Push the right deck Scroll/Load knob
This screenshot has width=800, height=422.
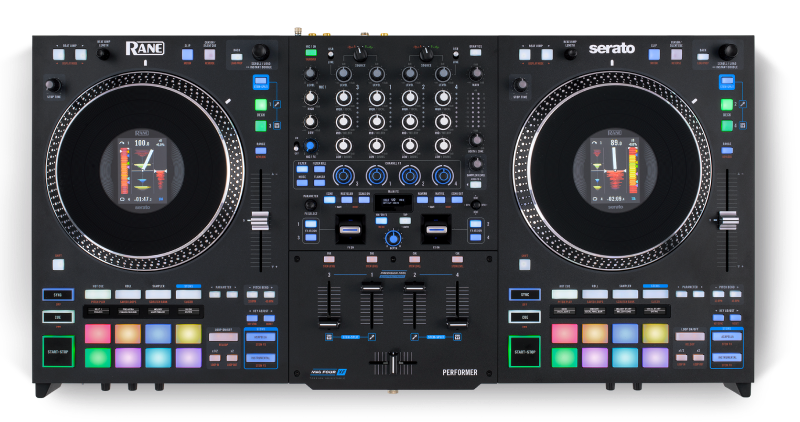tap(728, 52)
